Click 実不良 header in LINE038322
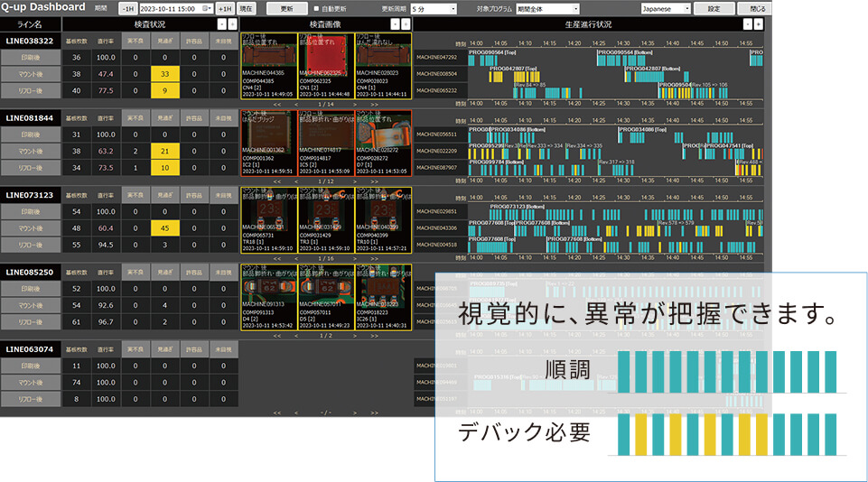The image size is (868, 482). pyautogui.click(x=135, y=41)
